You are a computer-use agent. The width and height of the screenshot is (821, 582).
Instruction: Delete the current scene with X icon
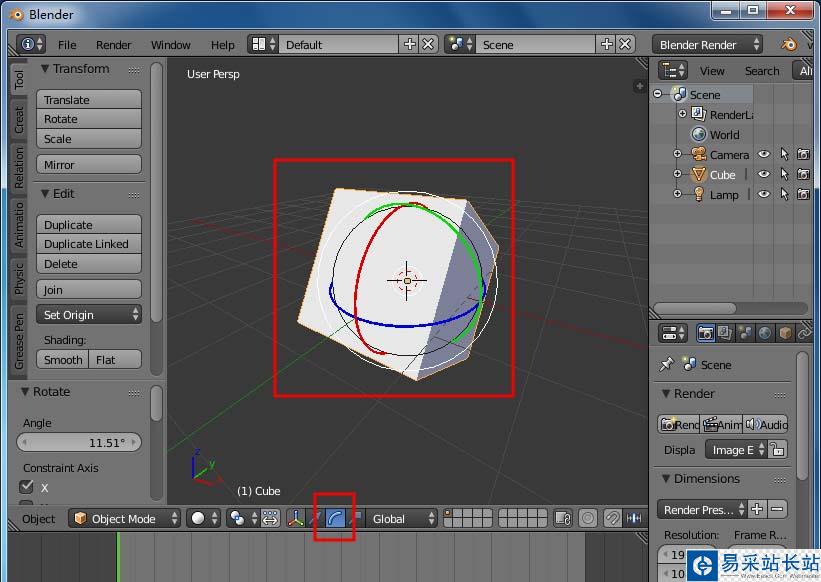pos(625,44)
